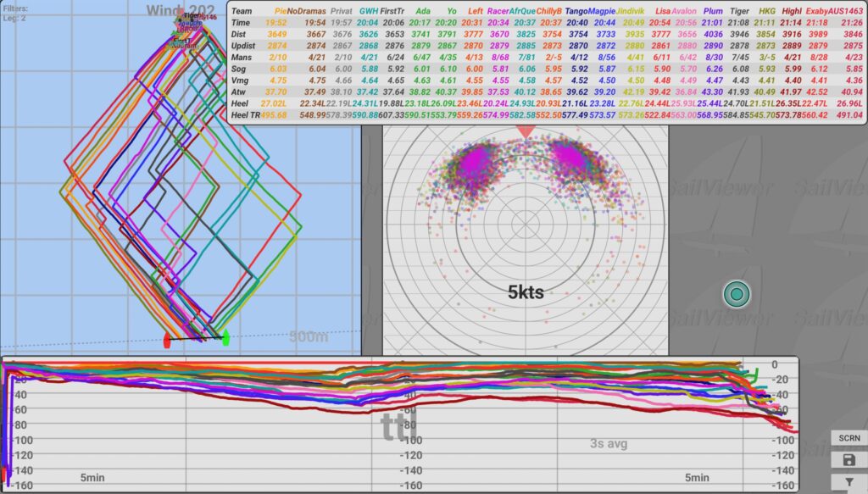Select the Dist row header

[x=238, y=34]
